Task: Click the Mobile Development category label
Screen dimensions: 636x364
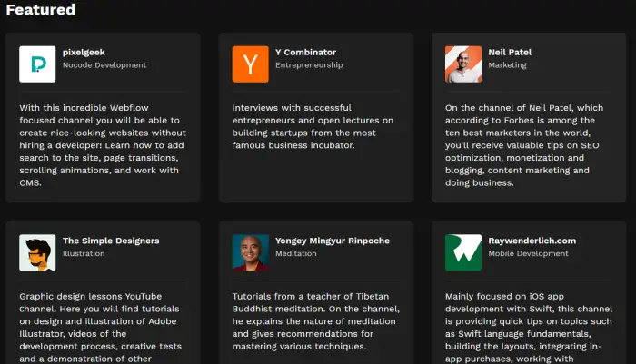Action: tap(528, 253)
